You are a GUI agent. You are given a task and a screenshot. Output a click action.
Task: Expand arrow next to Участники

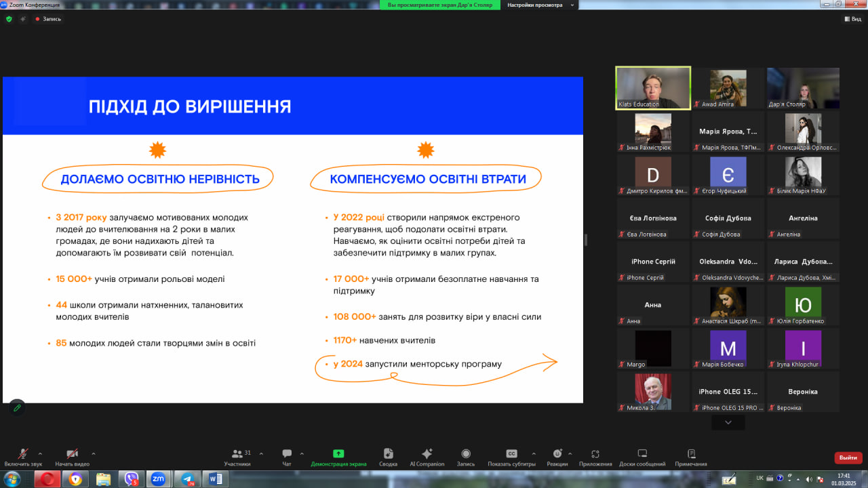[x=261, y=453]
